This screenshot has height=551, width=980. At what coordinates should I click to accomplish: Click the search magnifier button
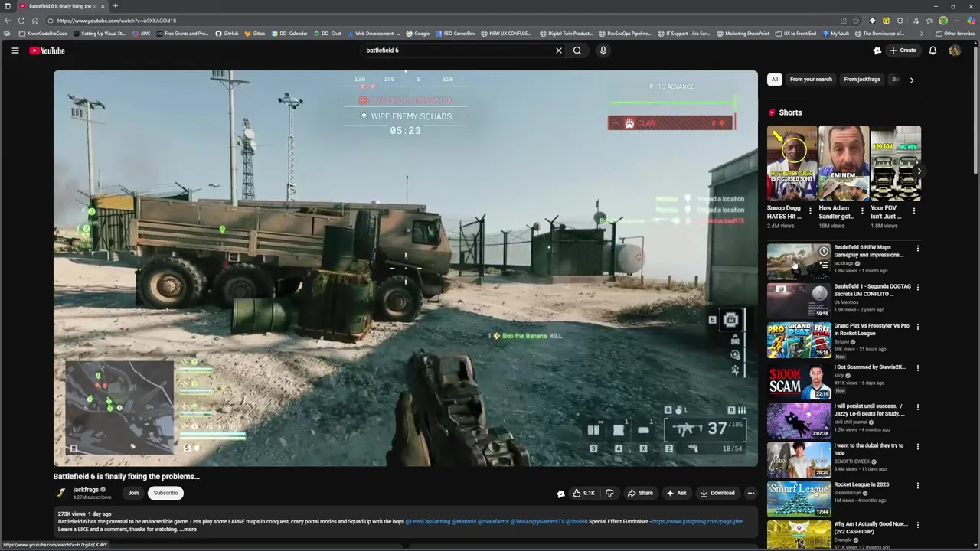577,51
